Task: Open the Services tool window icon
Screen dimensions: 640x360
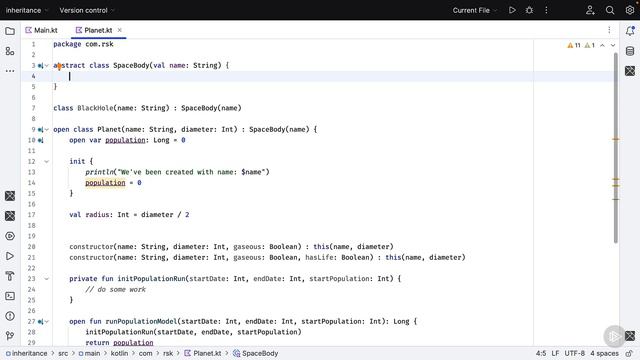Action: [10, 236]
